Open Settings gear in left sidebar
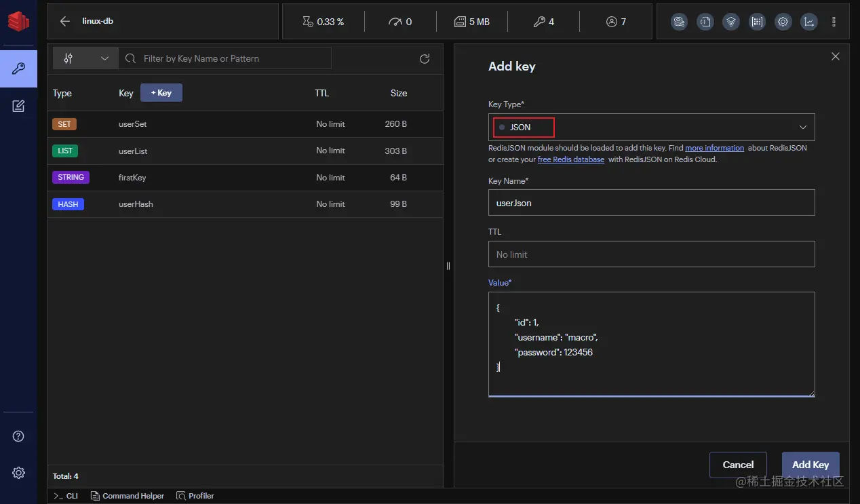The image size is (860, 504). click(x=18, y=473)
